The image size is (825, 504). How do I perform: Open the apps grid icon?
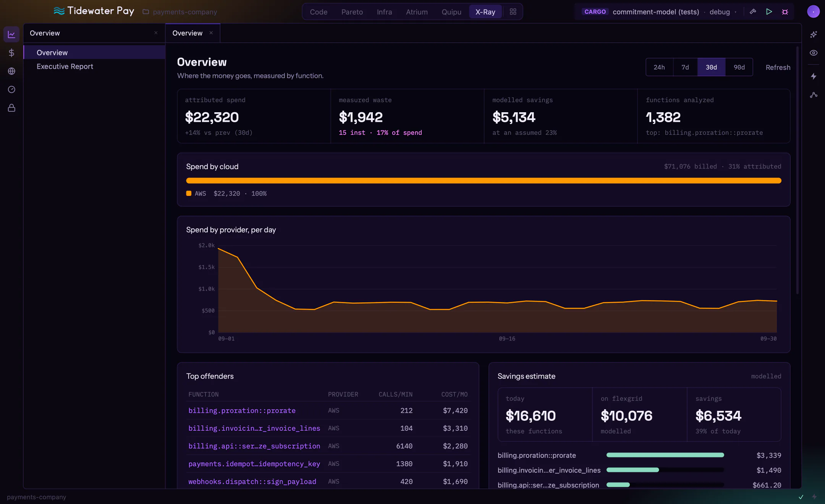pos(513,12)
